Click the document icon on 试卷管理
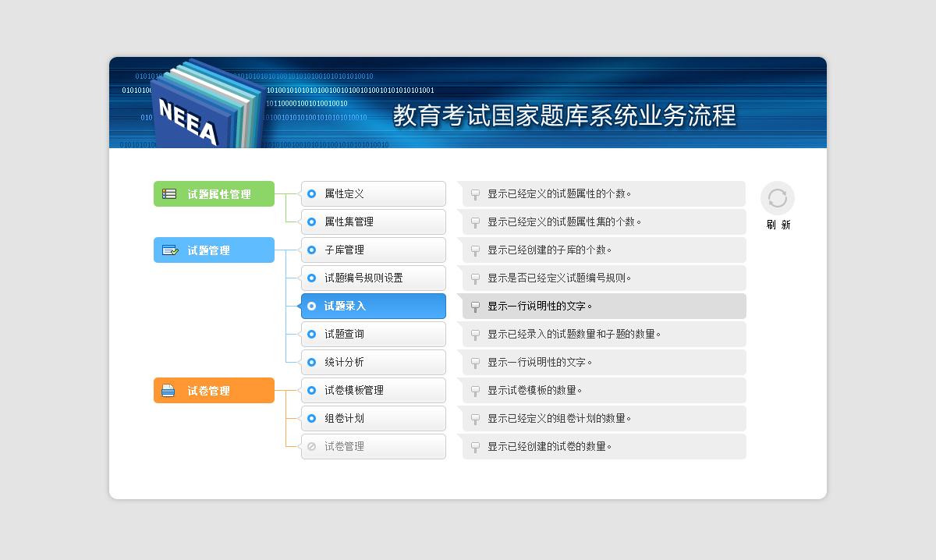The height and width of the screenshot is (560, 936). point(168,391)
